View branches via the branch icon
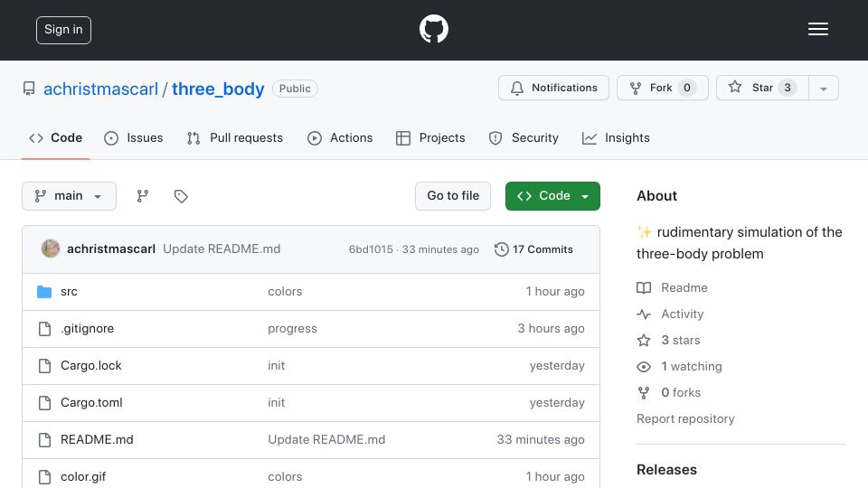 [143, 196]
